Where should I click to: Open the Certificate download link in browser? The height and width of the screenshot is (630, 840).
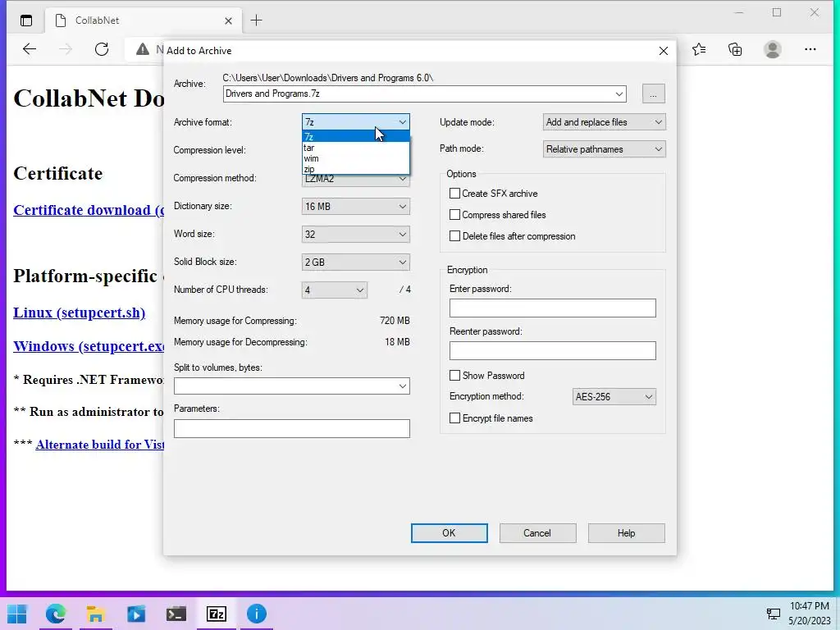tap(89, 210)
